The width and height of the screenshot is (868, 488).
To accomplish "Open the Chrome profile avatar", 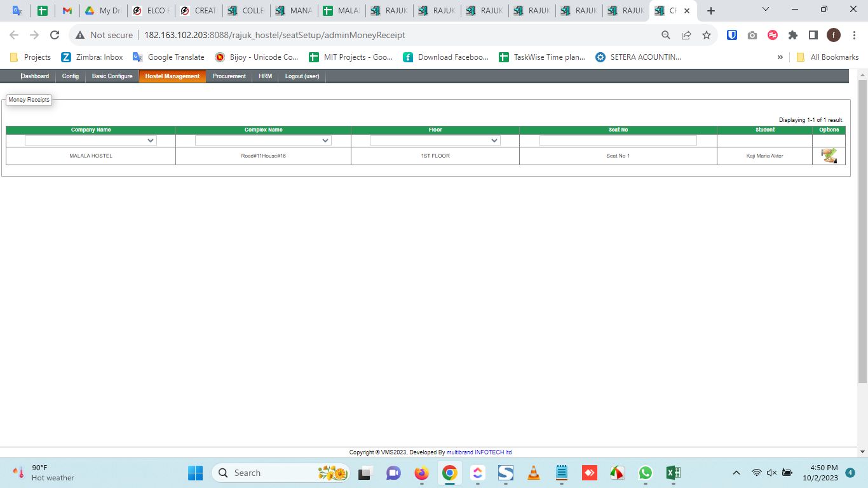I will tap(834, 35).
